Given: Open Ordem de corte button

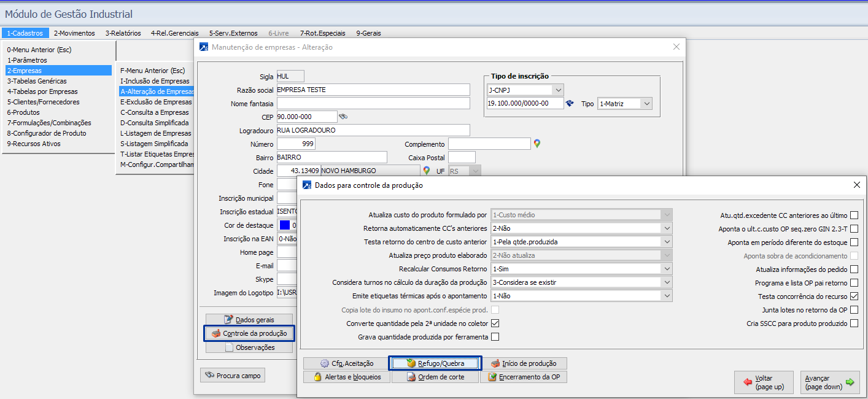Looking at the screenshot, I should pos(435,377).
